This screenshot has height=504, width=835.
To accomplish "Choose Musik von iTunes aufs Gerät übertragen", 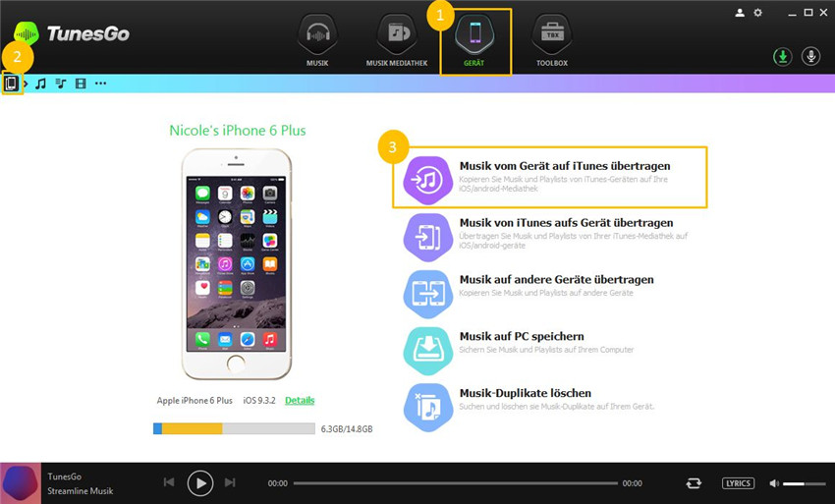I will (x=566, y=223).
